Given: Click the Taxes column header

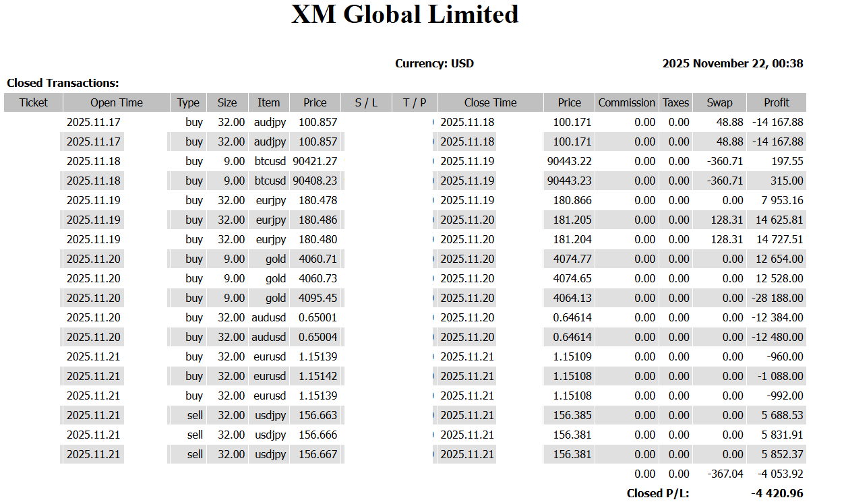Looking at the screenshot, I should point(675,102).
